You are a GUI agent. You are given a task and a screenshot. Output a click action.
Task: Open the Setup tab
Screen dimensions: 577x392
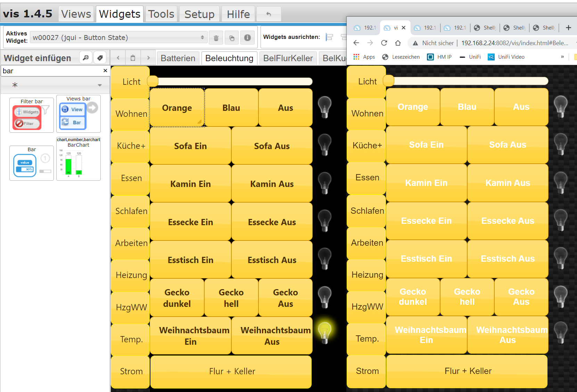coord(199,14)
